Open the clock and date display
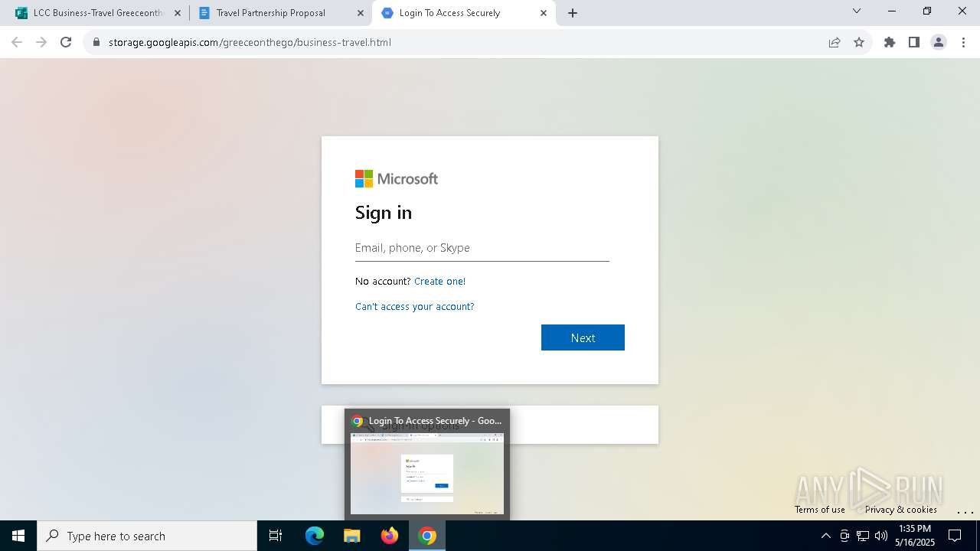980x551 pixels. (x=915, y=536)
